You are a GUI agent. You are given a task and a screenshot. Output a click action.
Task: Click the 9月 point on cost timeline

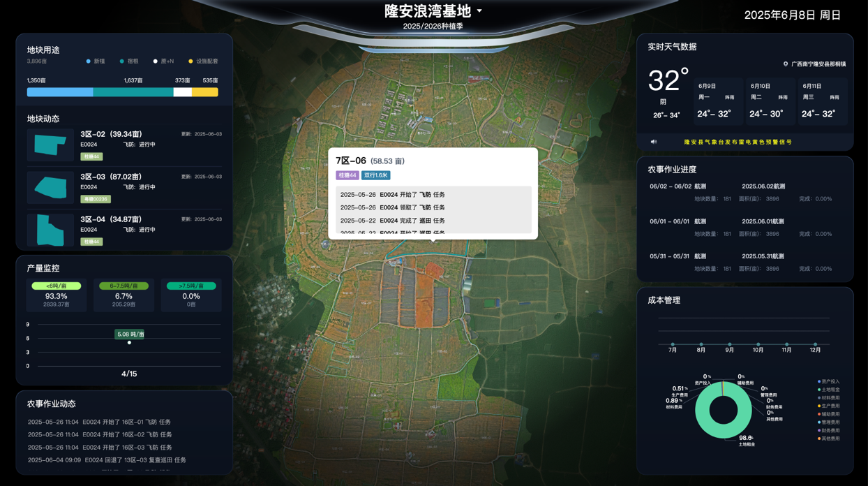(730, 344)
